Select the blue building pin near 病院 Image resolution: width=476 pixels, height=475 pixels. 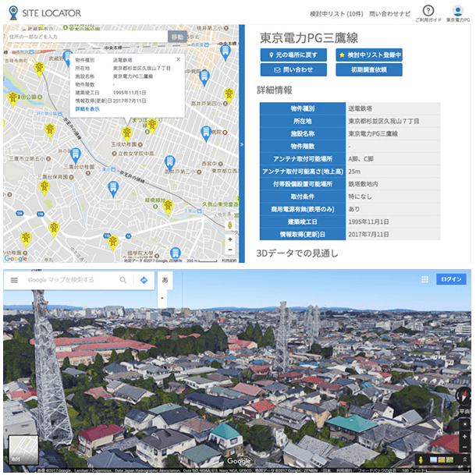[206, 133]
